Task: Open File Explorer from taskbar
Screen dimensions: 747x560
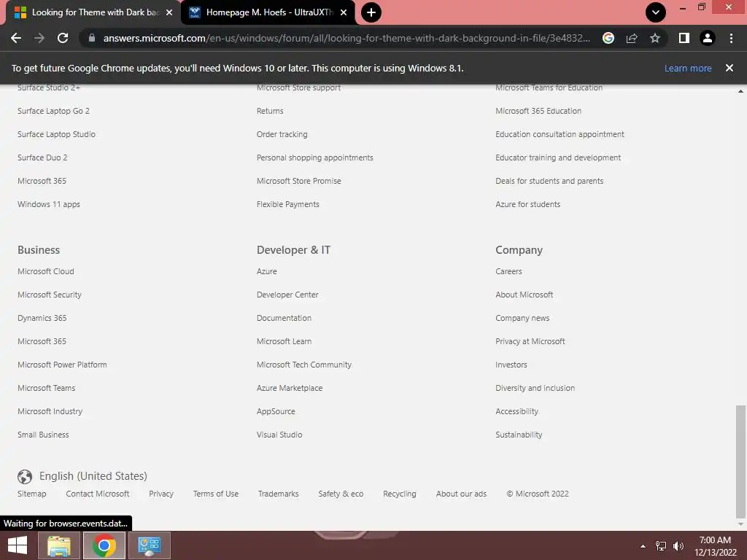Action: [x=58, y=545]
